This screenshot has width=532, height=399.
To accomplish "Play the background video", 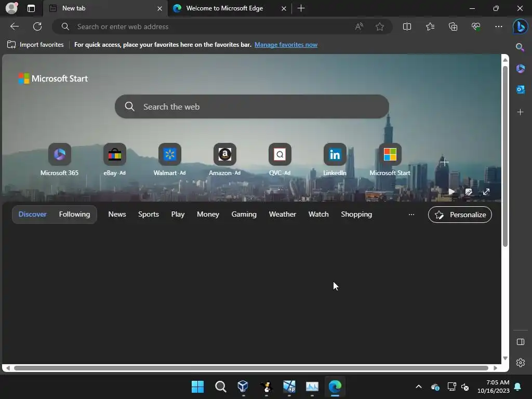I will pos(451,192).
